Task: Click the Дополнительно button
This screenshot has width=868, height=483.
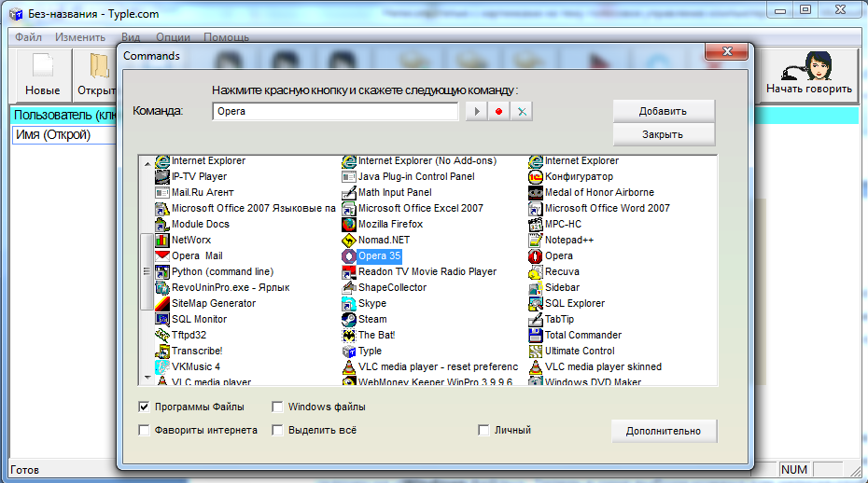Action: coord(664,431)
